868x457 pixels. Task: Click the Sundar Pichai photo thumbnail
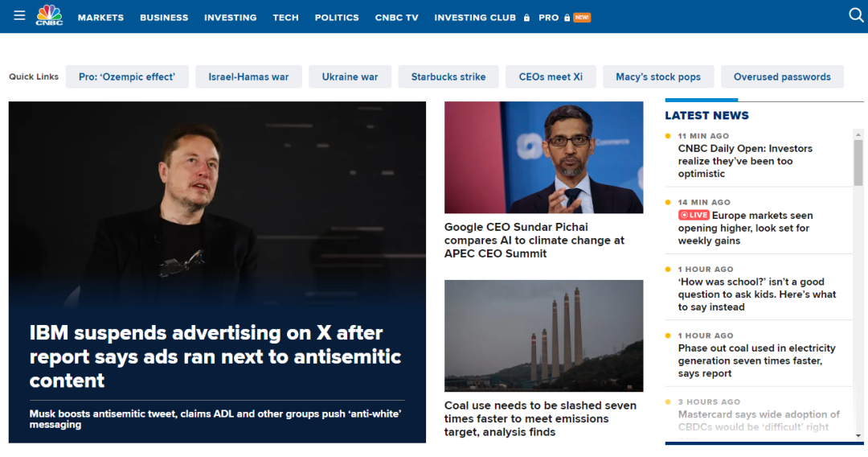click(x=543, y=158)
